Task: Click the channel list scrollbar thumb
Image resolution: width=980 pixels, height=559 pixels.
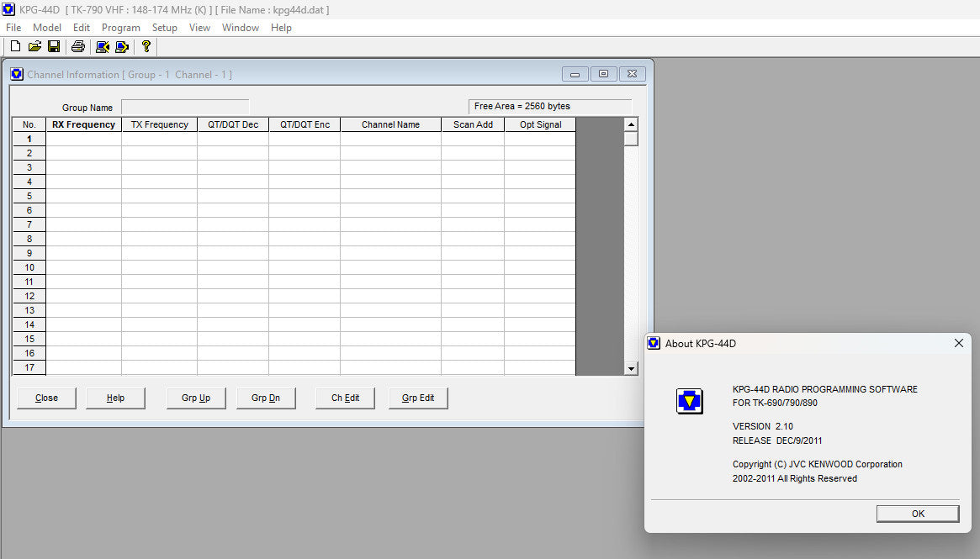Action: coord(631,138)
